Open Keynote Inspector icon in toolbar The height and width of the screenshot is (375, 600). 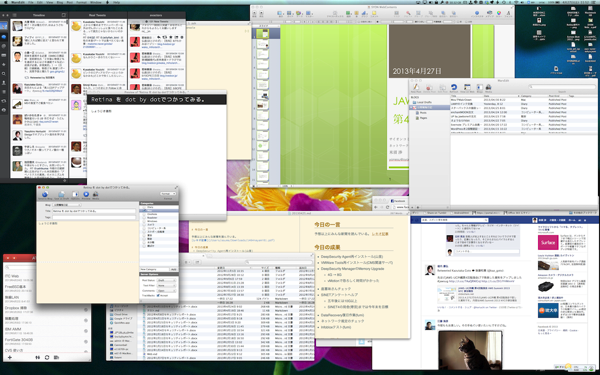477,14
